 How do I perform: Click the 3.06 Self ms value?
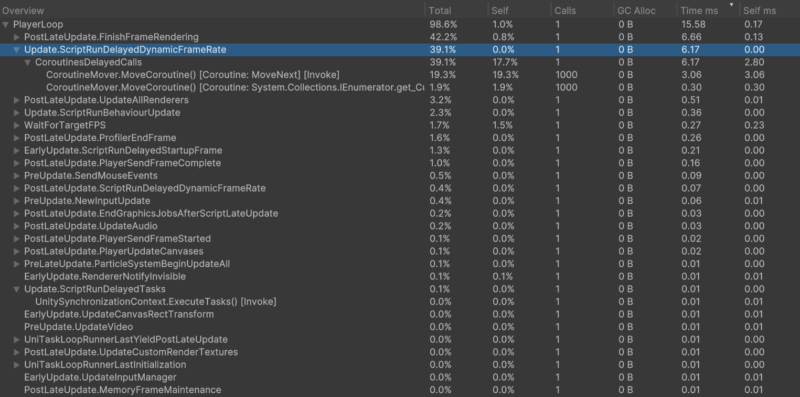(x=754, y=75)
